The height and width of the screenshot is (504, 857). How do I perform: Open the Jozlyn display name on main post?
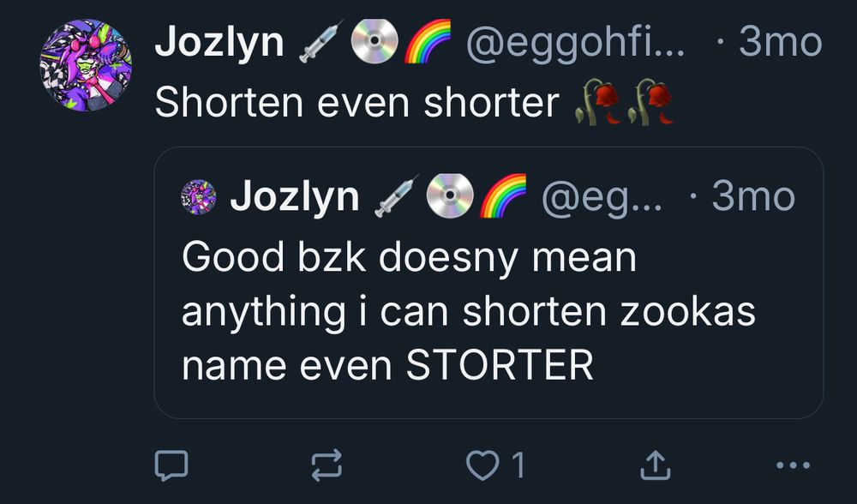pos(219,41)
